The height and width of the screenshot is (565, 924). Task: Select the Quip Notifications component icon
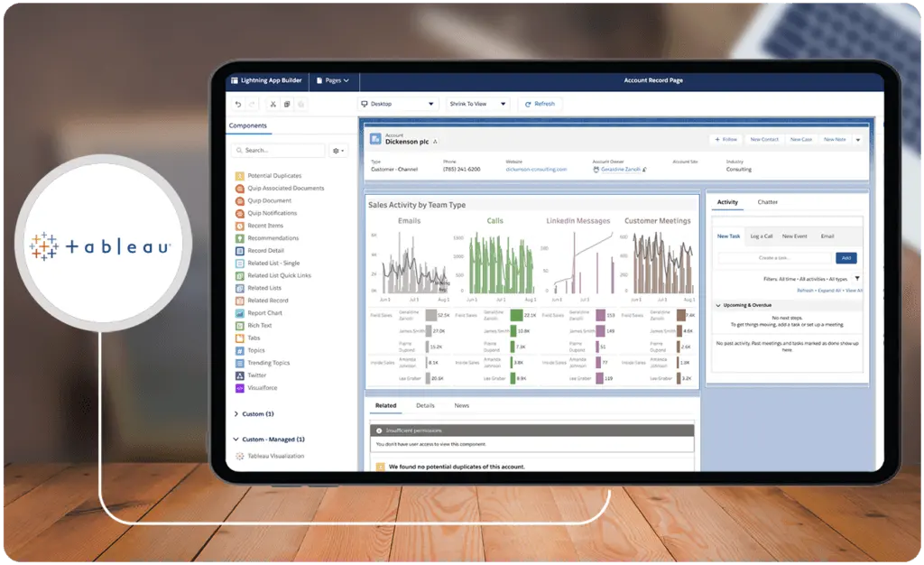[240, 213]
